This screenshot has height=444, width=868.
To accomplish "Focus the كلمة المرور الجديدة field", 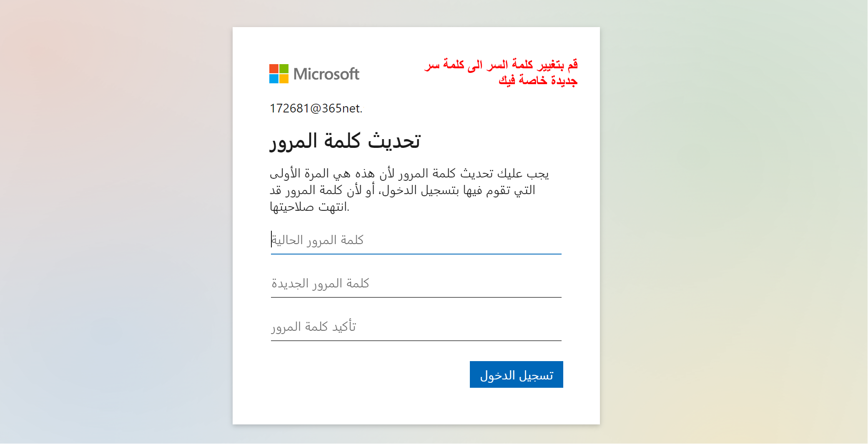I will 416,284.
